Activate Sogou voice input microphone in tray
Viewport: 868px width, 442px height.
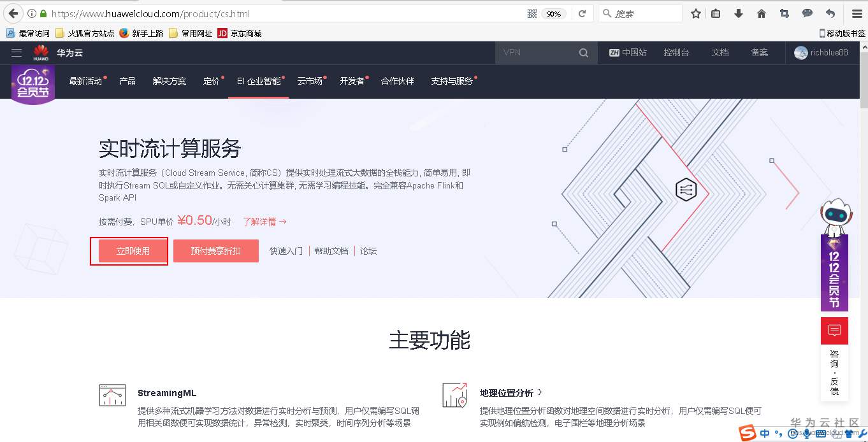click(x=806, y=434)
